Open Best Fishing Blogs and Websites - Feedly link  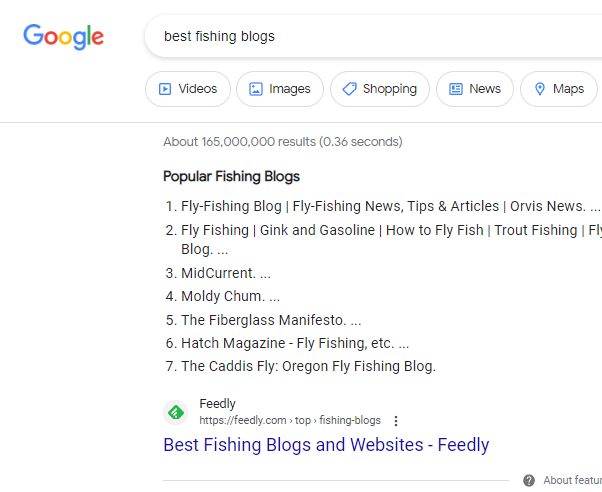pos(326,445)
